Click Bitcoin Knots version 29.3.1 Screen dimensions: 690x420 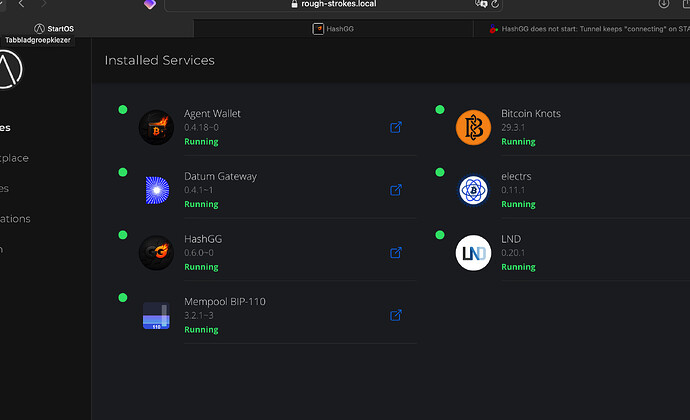513,127
